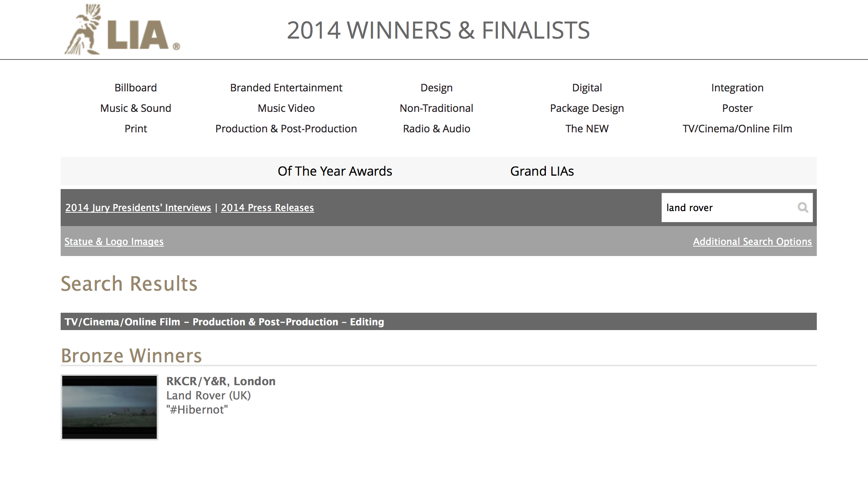Go to Of The Year Awards
This screenshot has width=868, height=501.
tap(335, 171)
